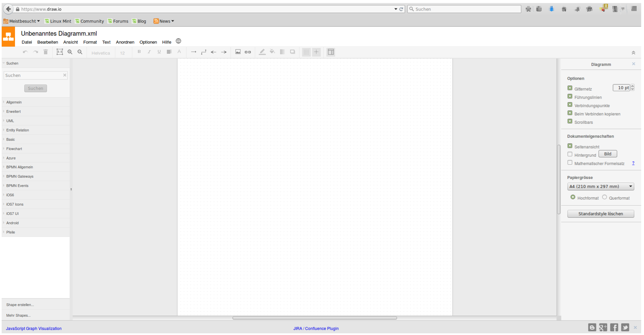Click the redo arrow icon
This screenshot has width=644, height=335.
36,52
